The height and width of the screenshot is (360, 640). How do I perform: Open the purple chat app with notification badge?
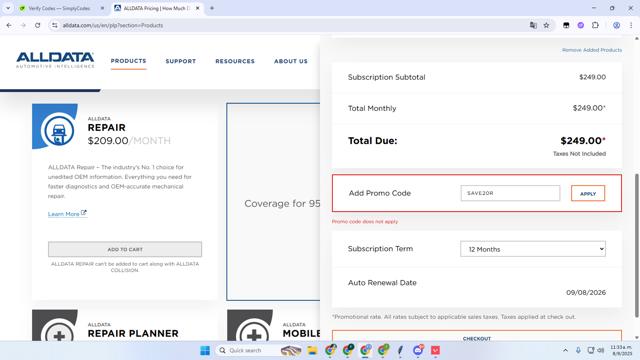tap(418, 350)
